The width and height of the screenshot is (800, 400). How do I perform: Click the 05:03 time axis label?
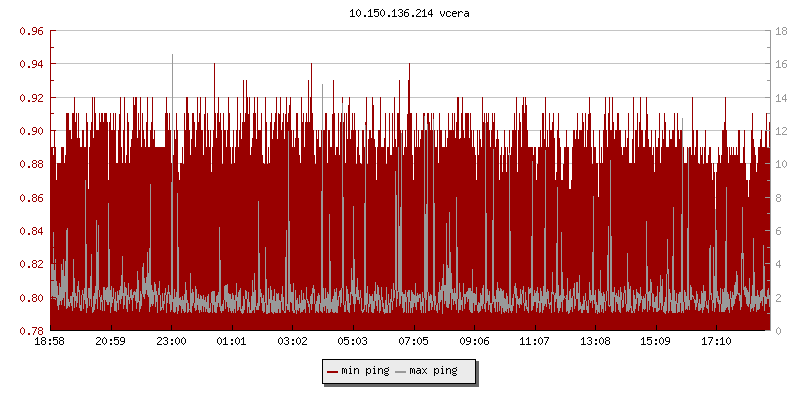(x=353, y=342)
